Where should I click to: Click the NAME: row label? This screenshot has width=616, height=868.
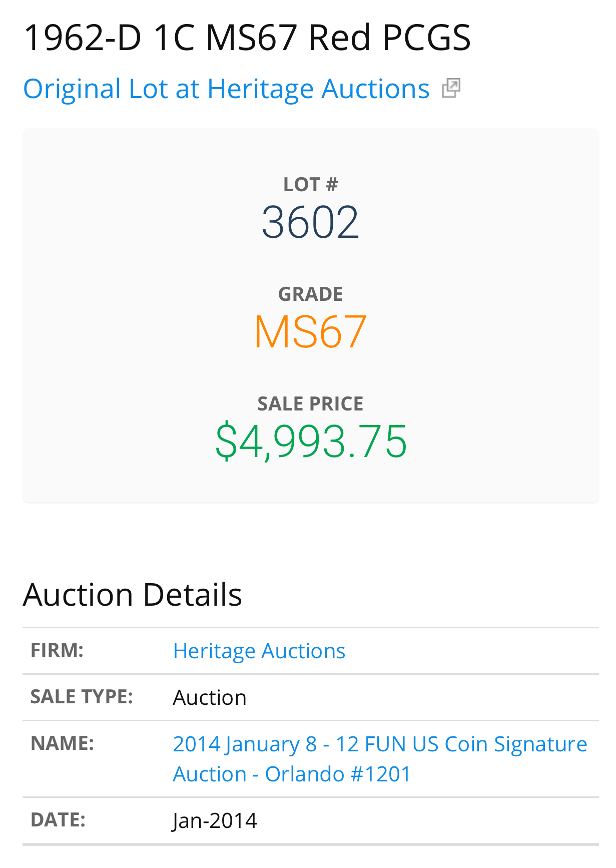click(x=62, y=743)
